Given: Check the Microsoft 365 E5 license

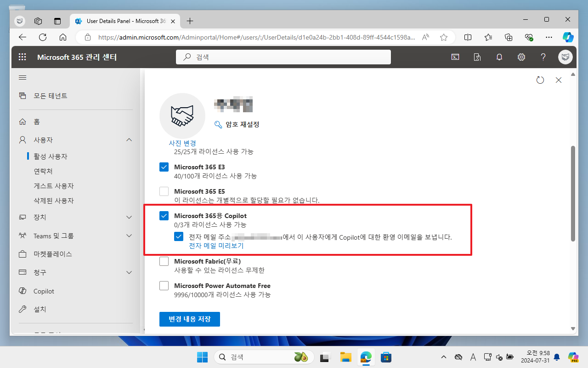Looking at the screenshot, I should point(164,191).
